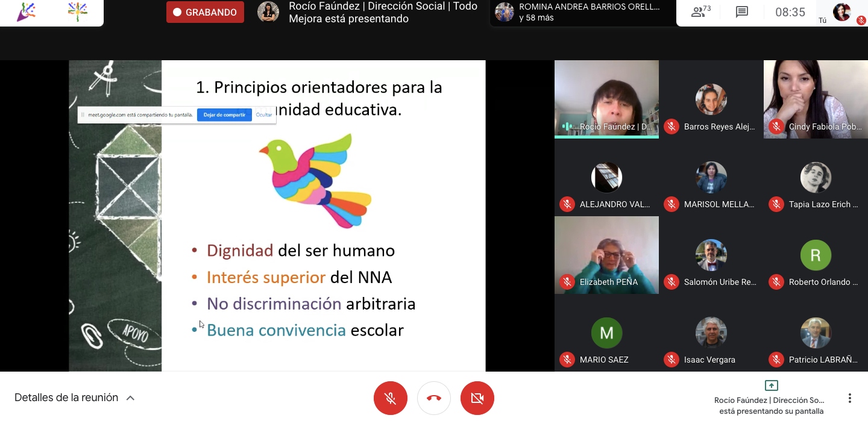Click the Ocultar link in sharing bar
The width and height of the screenshot is (868, 421).
pyautogui.click(x=264, y=114)
